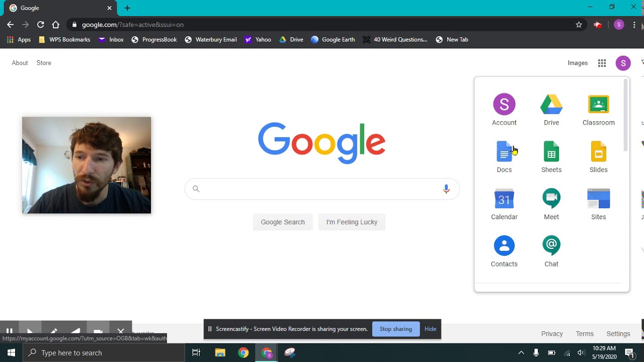644x362 pixels.
Task: Open the Google Earth bookmark
Action: coord(333,40)
